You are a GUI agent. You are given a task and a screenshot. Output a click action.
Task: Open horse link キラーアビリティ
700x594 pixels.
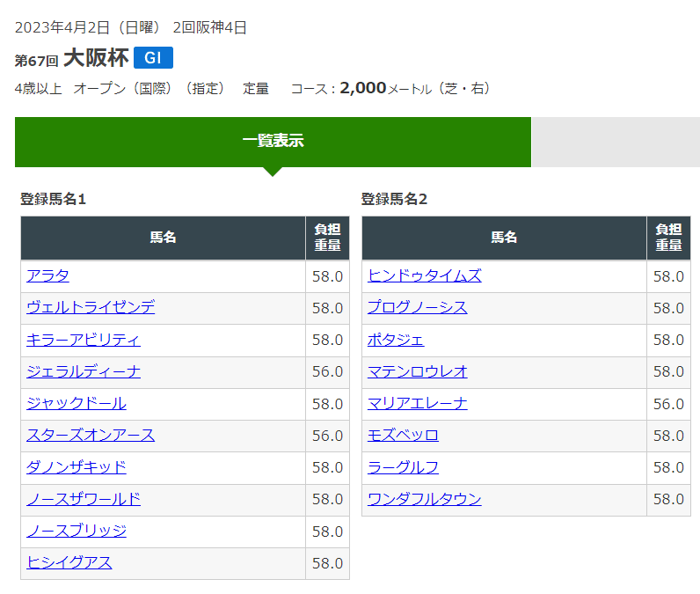84,340
